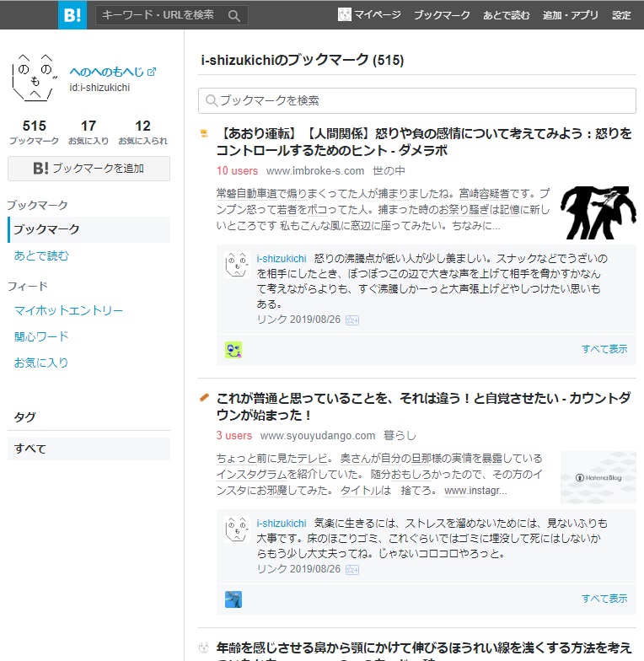Click the Hatena Blog thumbnail image
The width and height of the screenshot is (644, 661).
pos(598,477)
